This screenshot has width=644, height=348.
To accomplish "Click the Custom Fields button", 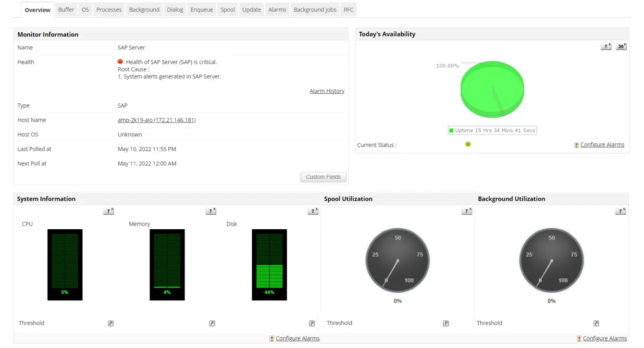I will pyautogui.click(x=323, y=177).
